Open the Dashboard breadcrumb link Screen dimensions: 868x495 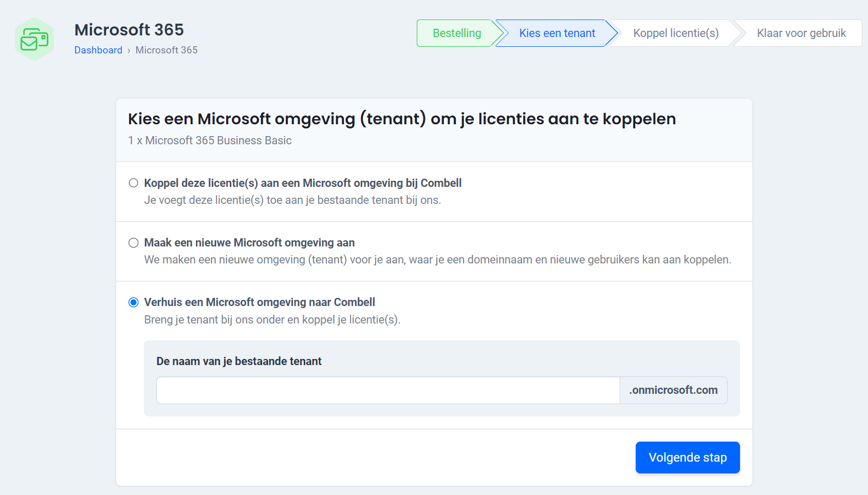[x=98, y=50]
